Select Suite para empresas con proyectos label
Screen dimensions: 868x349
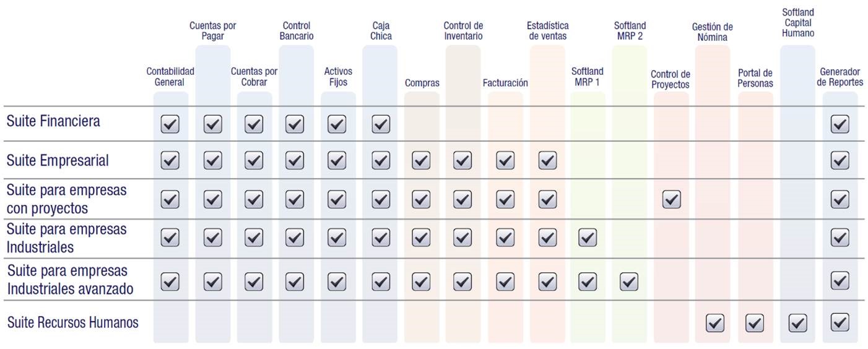[67, 199]
